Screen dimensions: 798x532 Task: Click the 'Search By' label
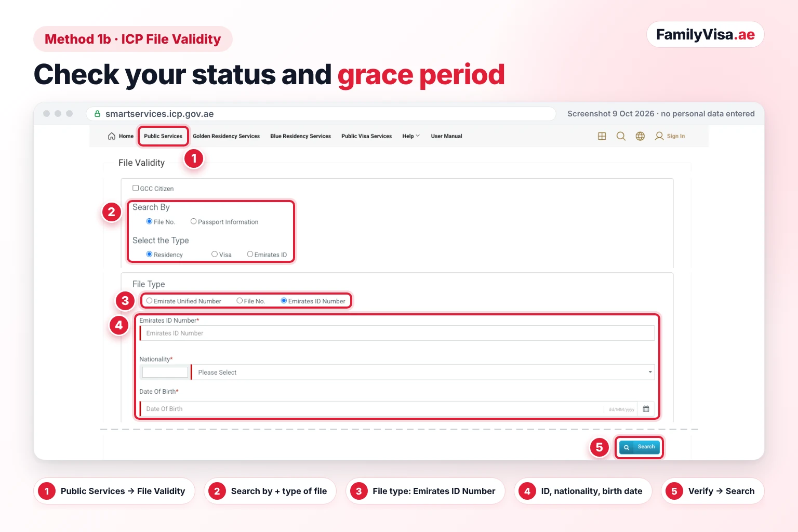coord(151,207)
